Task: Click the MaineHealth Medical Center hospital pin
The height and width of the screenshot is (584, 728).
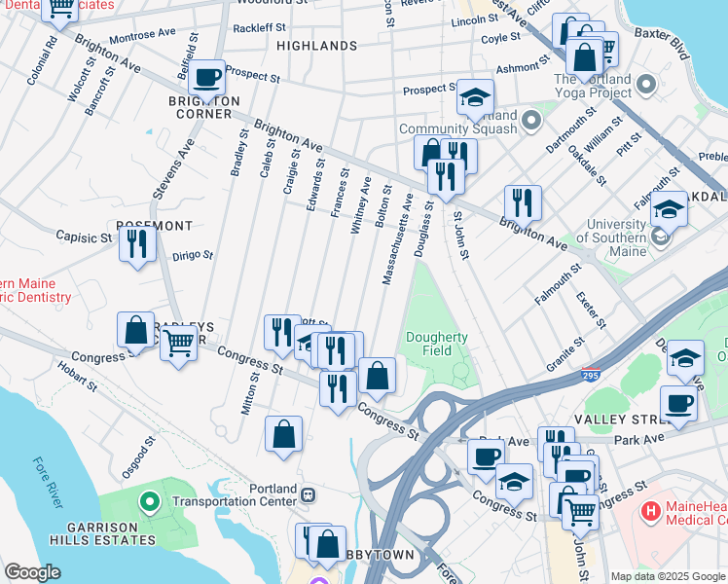Action: [650, 512]
